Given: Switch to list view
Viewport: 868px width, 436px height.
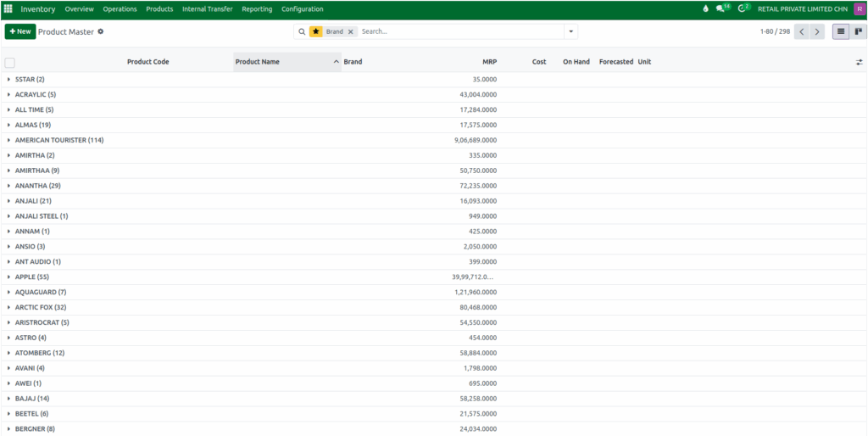Looking at the screenshot, I should pos(841,31).
